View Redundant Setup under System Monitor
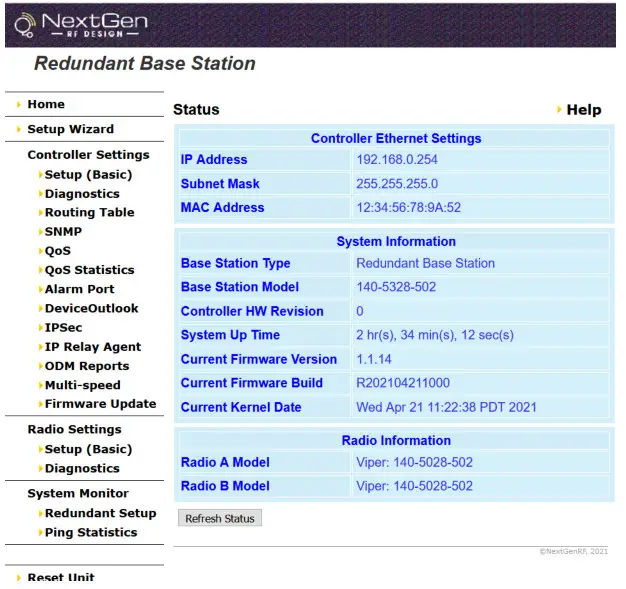The width and height of the screenshot is (626, 589). coord(100,513)
